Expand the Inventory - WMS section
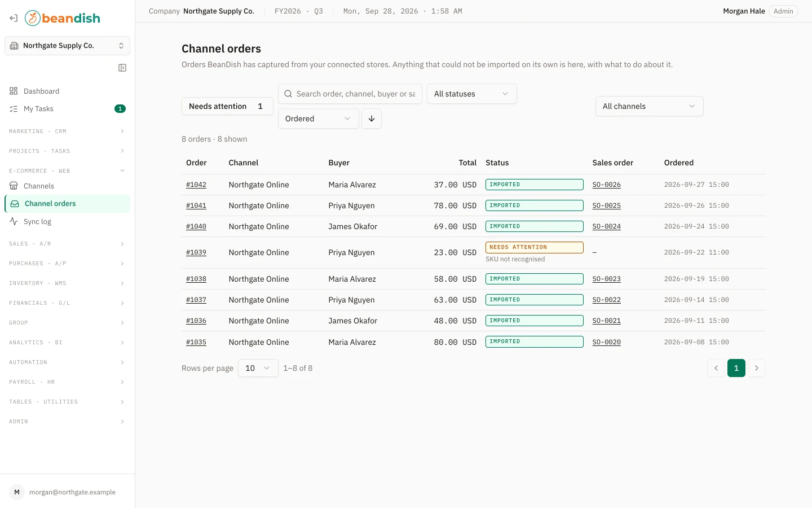Image resolution: width=812 pixels, height=508 pixels. [x=67, y=283]
